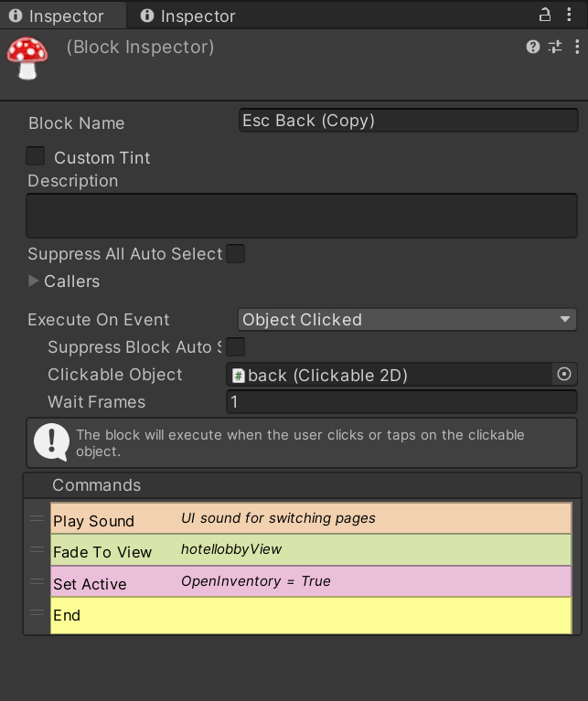The height and width of the screenshot is (701, 588).
Task: Click the inspector lock icon
Action: pos(545,15)
